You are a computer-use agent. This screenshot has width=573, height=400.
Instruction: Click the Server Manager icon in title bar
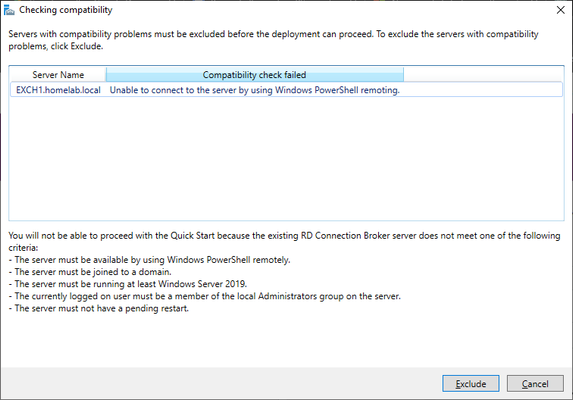pyautogui.click(x=9, y=10)
